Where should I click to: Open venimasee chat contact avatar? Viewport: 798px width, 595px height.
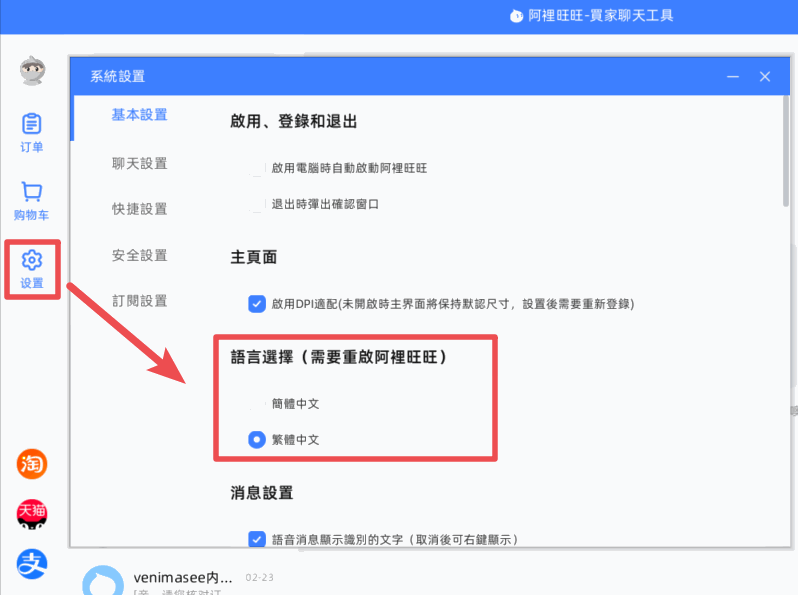[103, 580]
